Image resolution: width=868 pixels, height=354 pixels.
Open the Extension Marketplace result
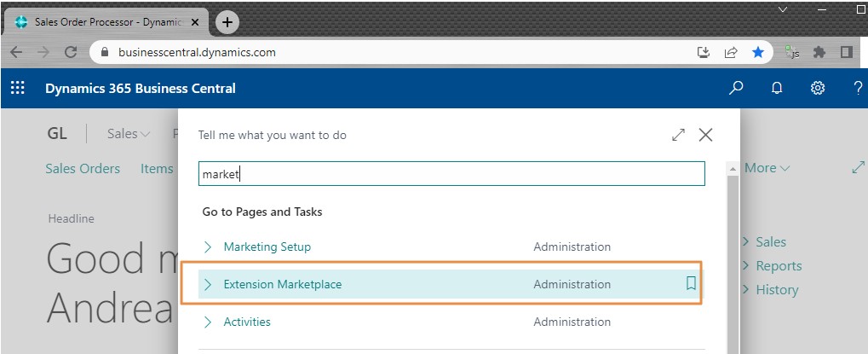click(282, 284)
